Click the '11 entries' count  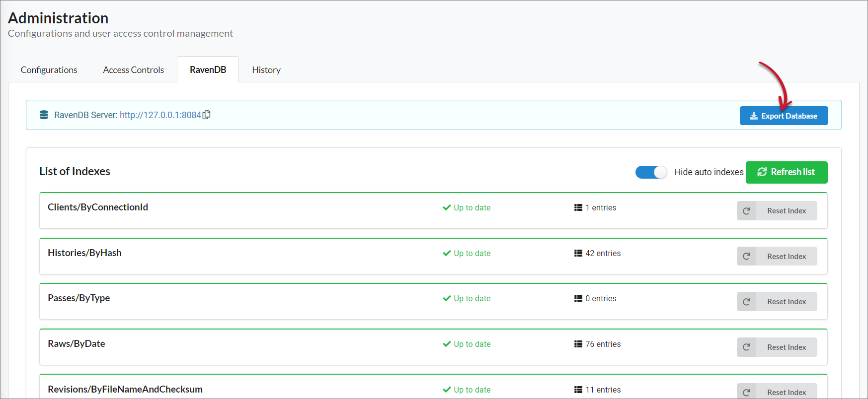pyautogui.click(x=603, y=390)
